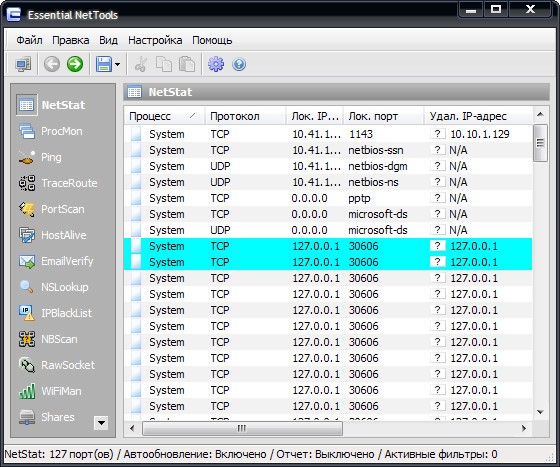Select the Ping tool icon
Viewport: 560px width, 467px height.
pyautogui.click(x=27, y=157)
